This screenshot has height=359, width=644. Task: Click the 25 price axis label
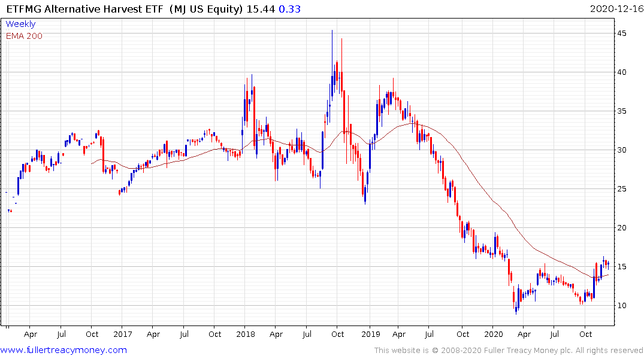tap(621, 188)
